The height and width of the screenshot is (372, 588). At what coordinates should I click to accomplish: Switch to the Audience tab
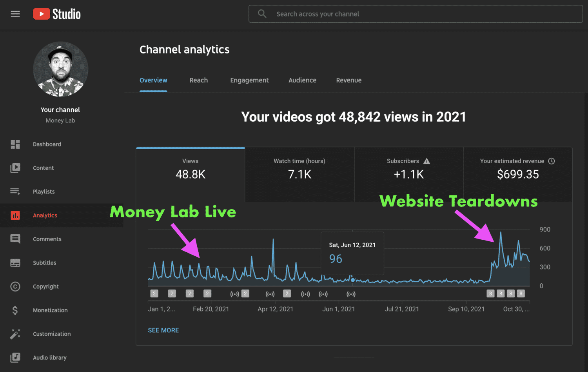(x=302, y=80)
